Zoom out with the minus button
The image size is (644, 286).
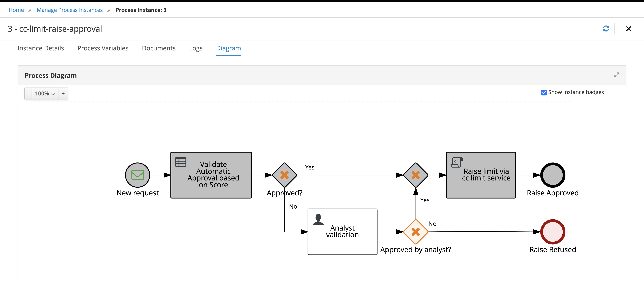pos(28,93)
